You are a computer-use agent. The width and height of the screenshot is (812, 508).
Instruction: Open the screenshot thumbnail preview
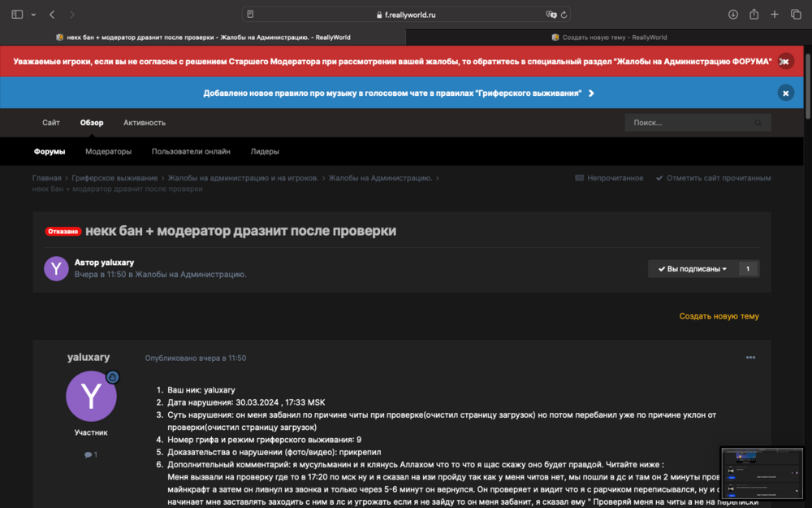[x=762, y=473]
